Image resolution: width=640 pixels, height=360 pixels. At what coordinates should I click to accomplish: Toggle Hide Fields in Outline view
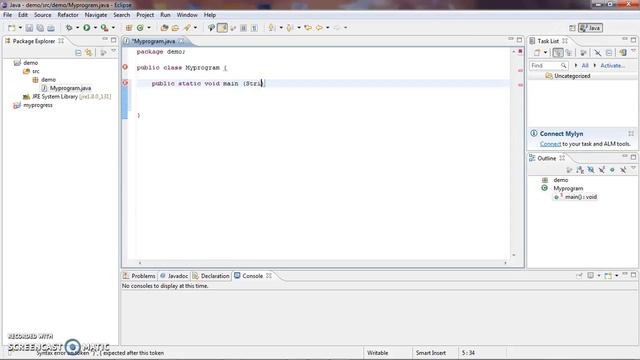[591, 170]
